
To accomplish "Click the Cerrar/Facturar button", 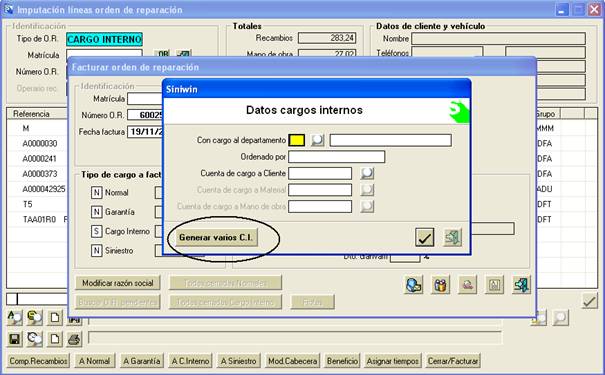I will (x=453, y=361).
